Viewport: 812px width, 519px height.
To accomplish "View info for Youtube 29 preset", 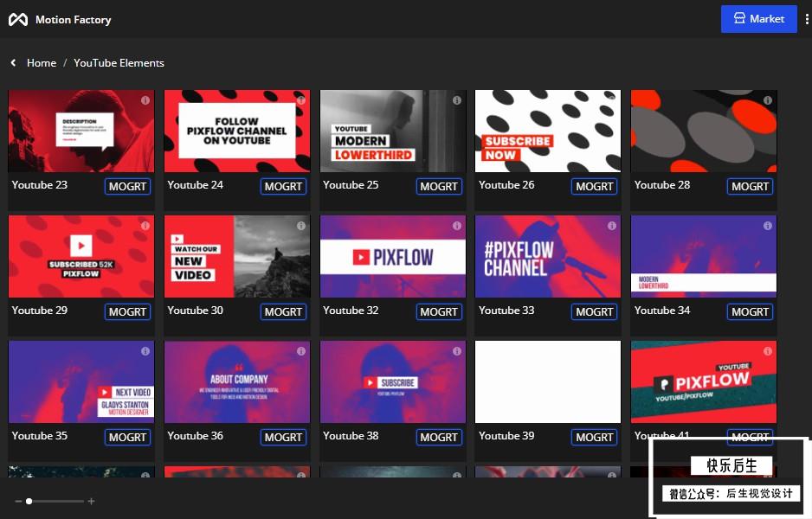I will click(145, 226).
